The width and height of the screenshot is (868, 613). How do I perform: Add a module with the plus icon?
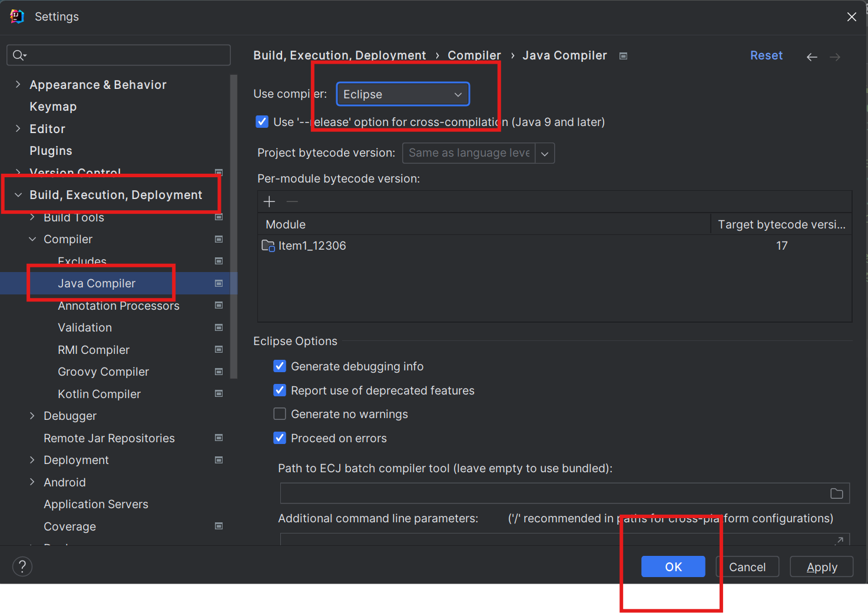coord(269,201)
